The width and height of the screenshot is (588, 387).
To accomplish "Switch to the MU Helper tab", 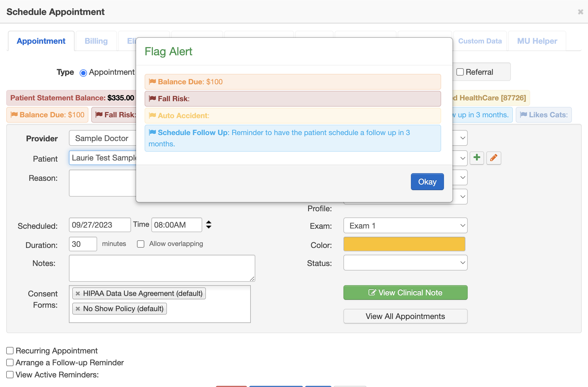I will (x=537, y=41).
